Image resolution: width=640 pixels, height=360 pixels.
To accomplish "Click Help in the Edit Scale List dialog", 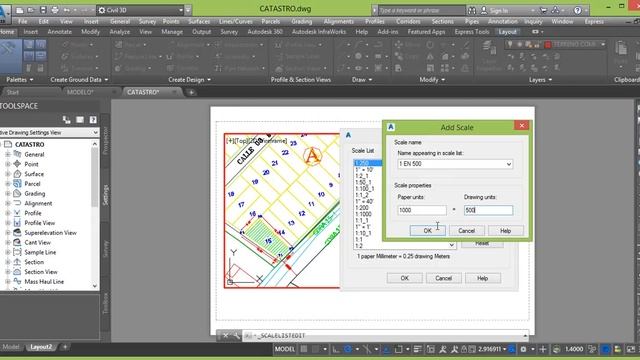I will [482, 278].
